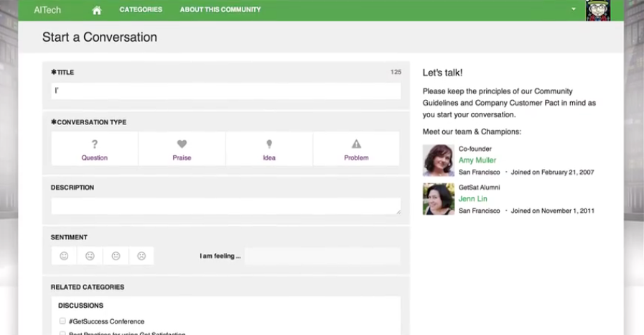Select the happy face sentiment

(64, 256)
